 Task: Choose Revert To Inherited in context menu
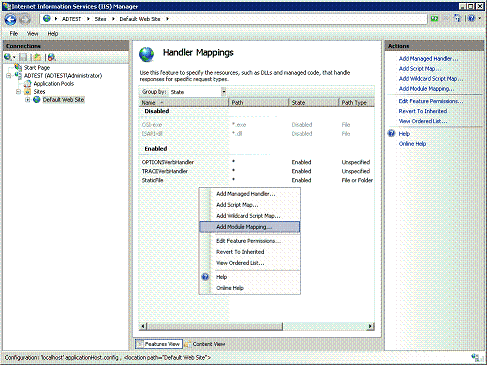[x=250, y=252]
